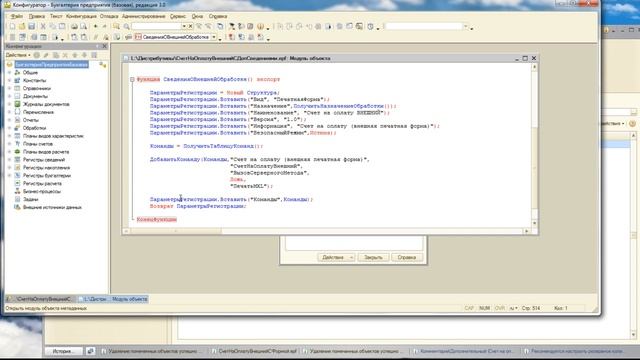Click the New document toolbar icon

coord(12,27)
